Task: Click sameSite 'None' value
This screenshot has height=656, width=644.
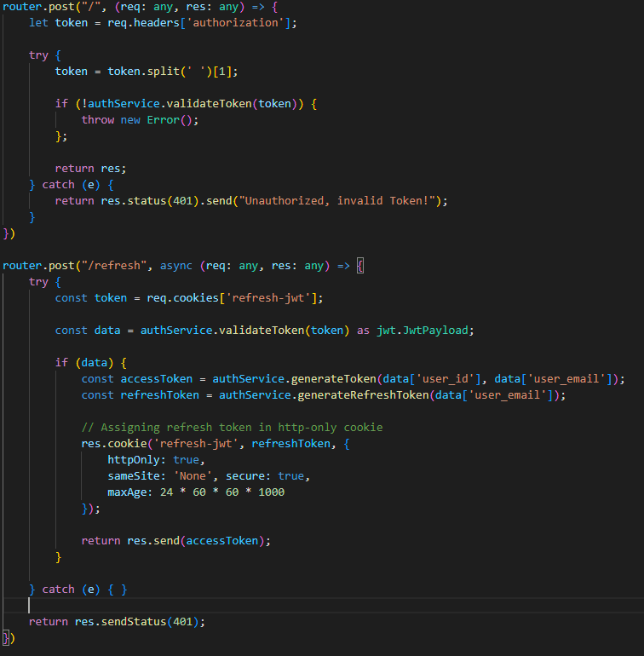Action: 193,476
